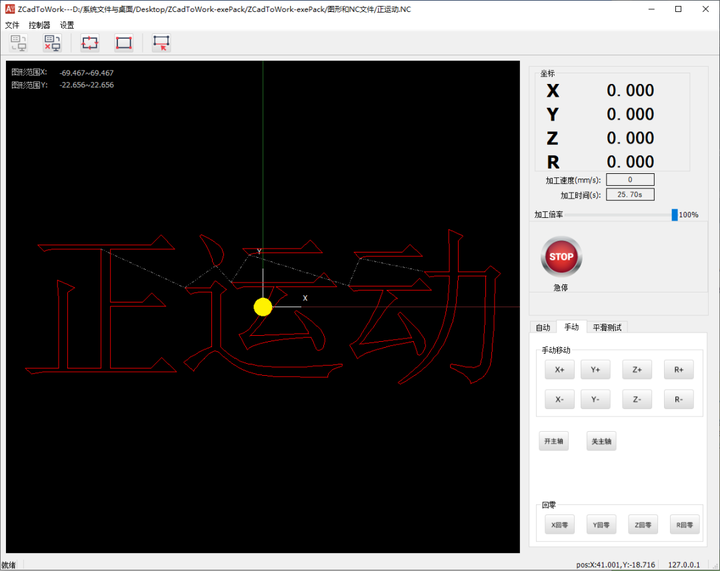Click the Z coordinate value 0.000
The width and height of the screenshot is (720, 571).
[630, 138]
